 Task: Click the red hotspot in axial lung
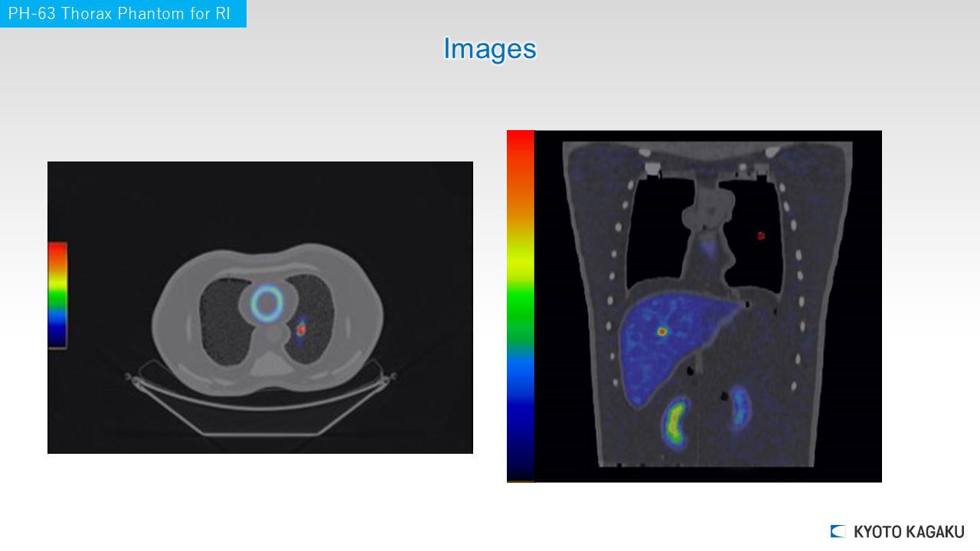[x=302, y=329]
